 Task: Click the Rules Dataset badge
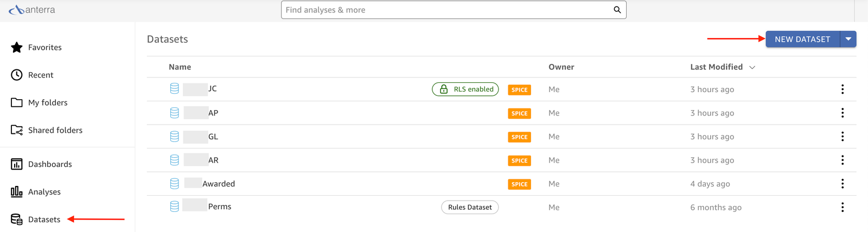[470, 207]
